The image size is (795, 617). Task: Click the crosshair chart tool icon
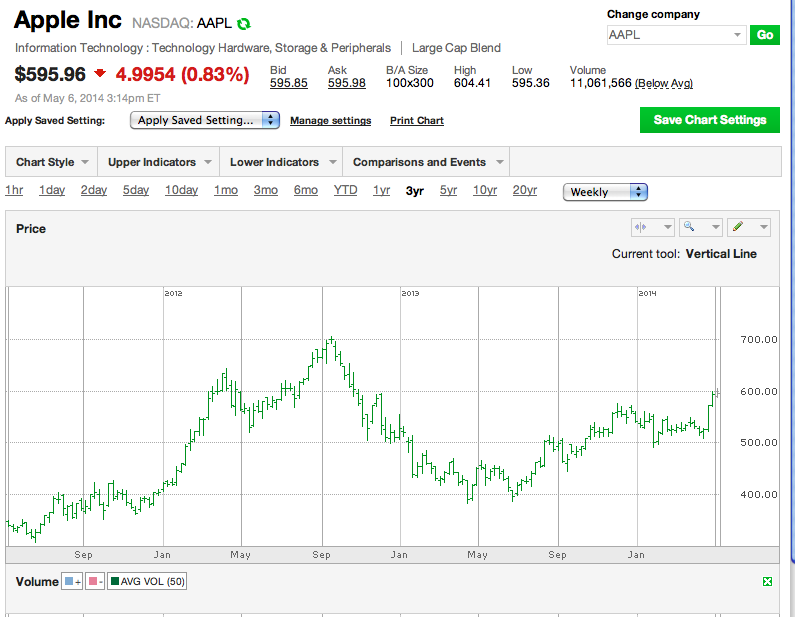tap(641, 227)
